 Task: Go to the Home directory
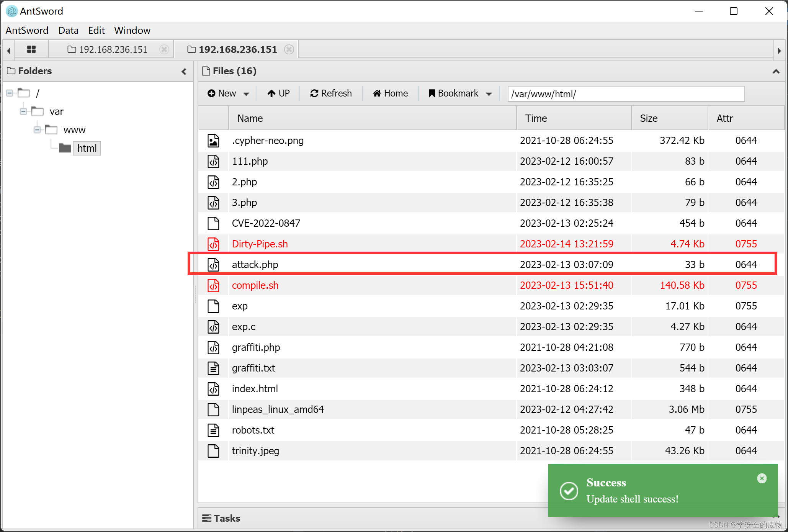(390, 93)
